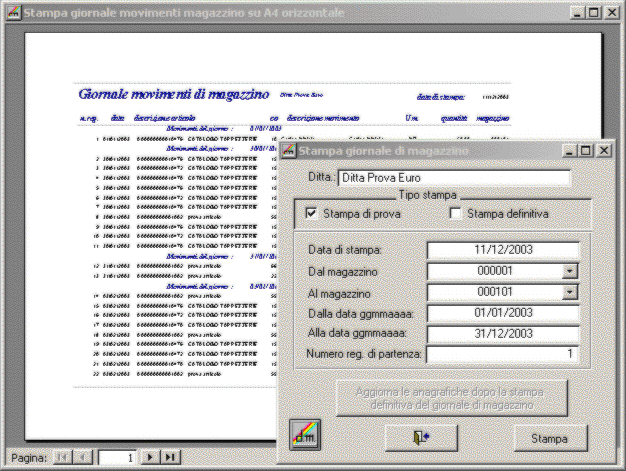Jump to last page in preview navigator

(170, 457)
